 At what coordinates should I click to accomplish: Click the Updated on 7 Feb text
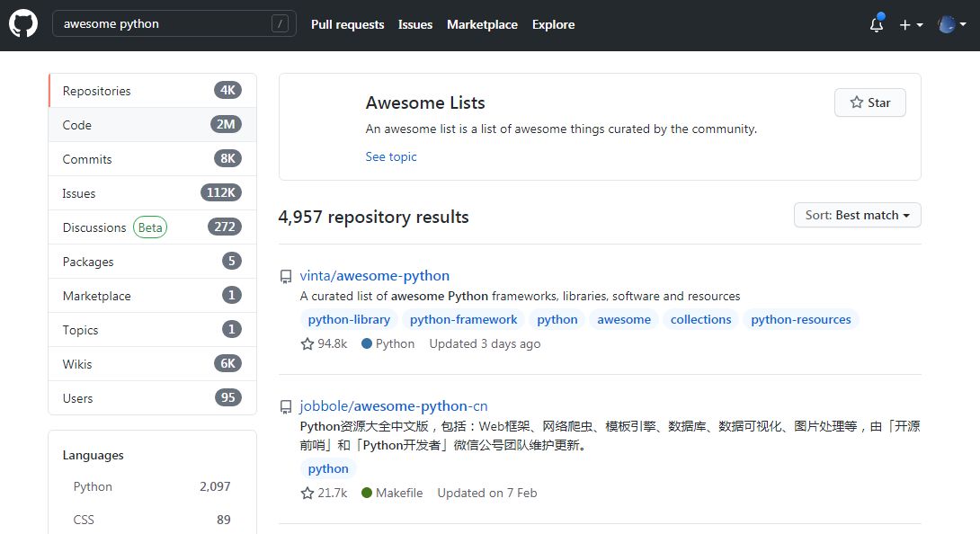coord(487,494)
